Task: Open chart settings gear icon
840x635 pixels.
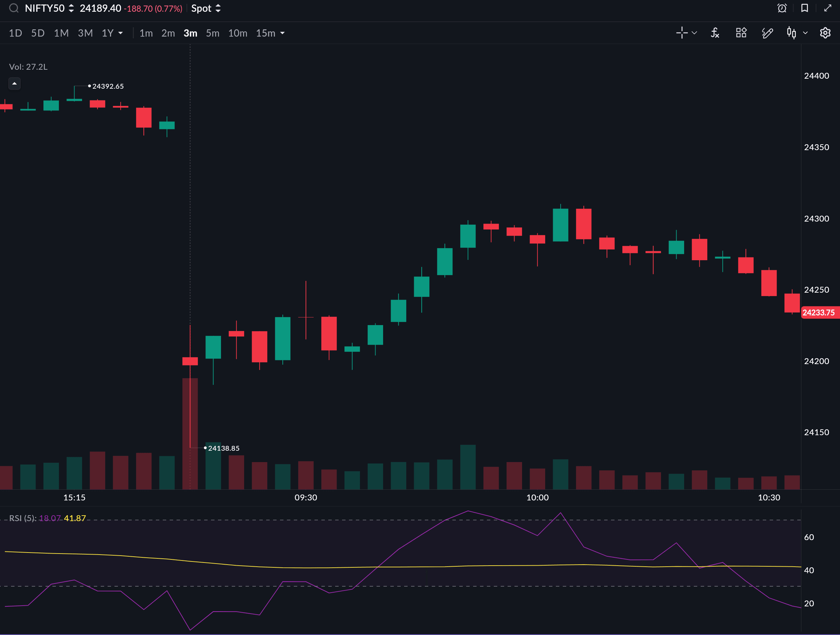Action: click(825, 33)
